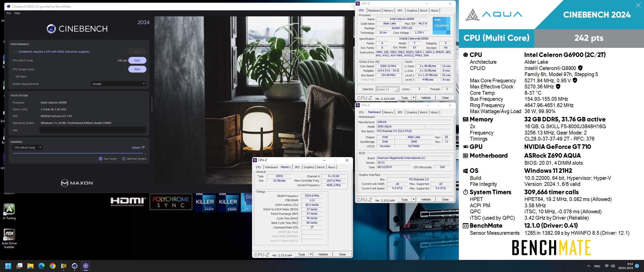The image size is (644, 272).
Task: Click Max Core Frequency verified shield
Action: pos(575,80)
